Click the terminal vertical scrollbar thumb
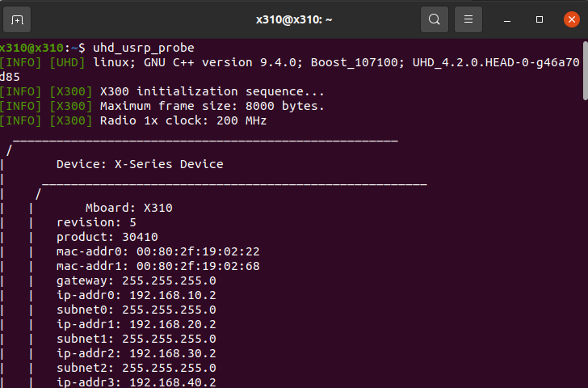The image size is (588, 388). pyautogui.click(x=585, y=70)
